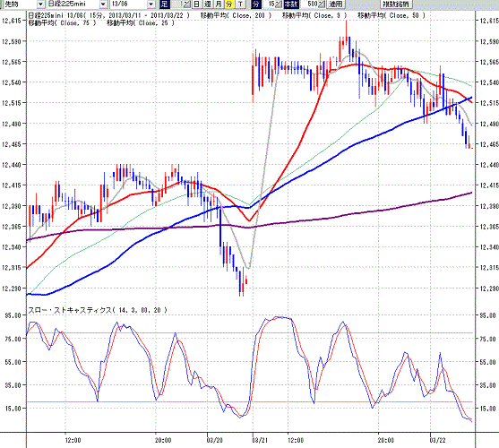
Task: Open the 15 minute interval spinner
Action: tap(278, 4)
